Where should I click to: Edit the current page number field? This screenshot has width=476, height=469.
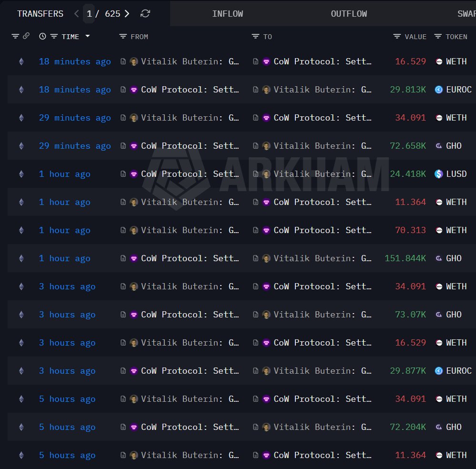89,14
